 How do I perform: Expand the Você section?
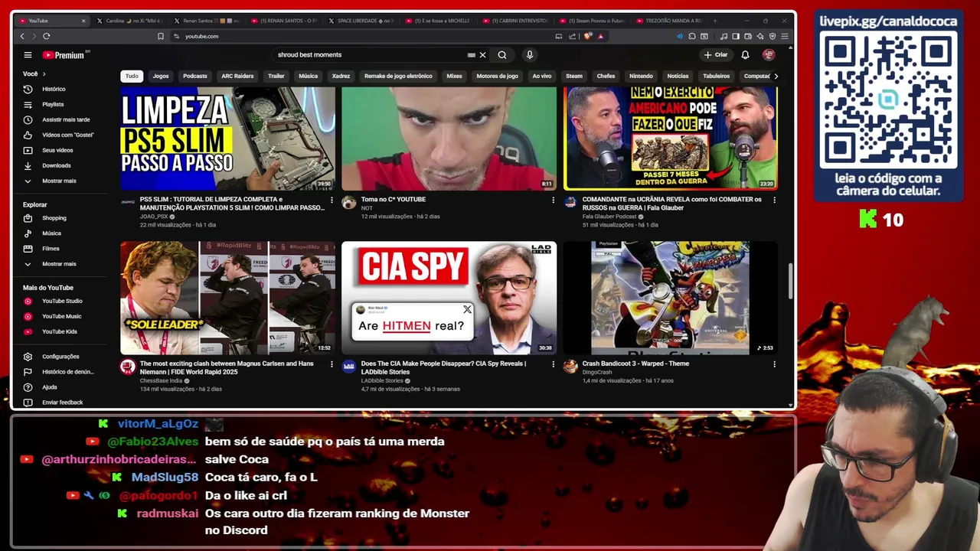click(x=34, y=73)
